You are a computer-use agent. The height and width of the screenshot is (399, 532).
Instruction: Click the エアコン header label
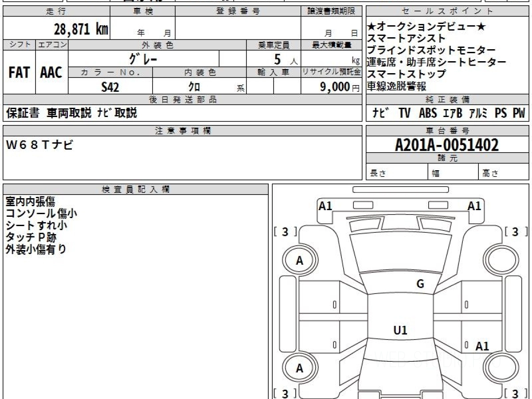click(x=52, y=45)
